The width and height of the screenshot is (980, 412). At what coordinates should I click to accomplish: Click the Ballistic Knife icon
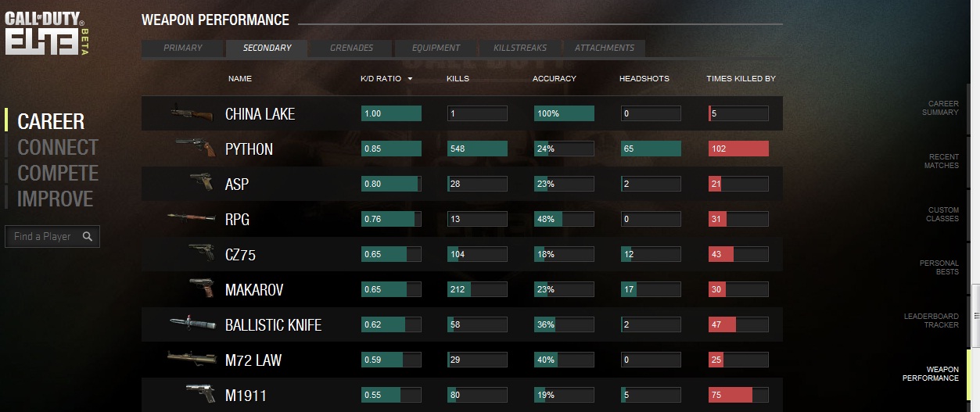pos(192,324)
